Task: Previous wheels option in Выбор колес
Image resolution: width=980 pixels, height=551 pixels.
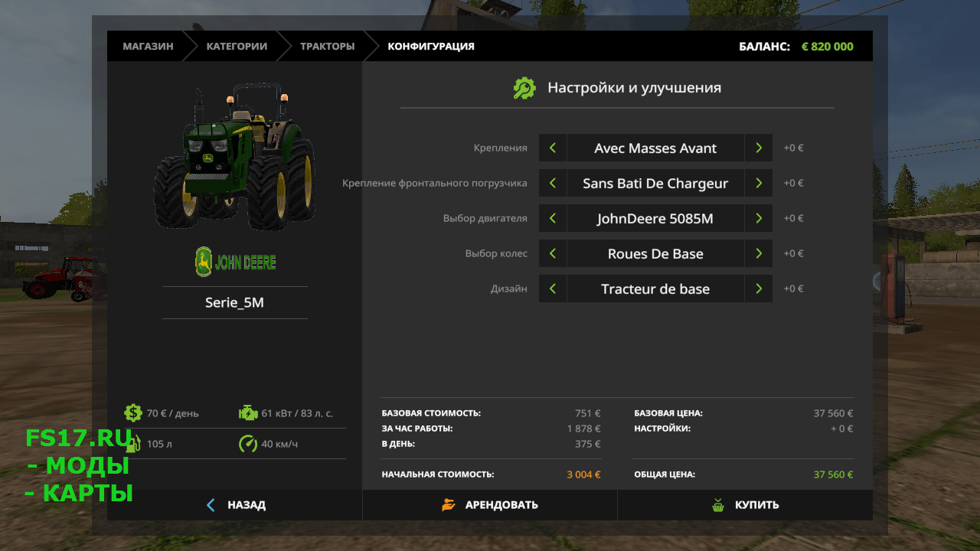Action: click(553, 253)
